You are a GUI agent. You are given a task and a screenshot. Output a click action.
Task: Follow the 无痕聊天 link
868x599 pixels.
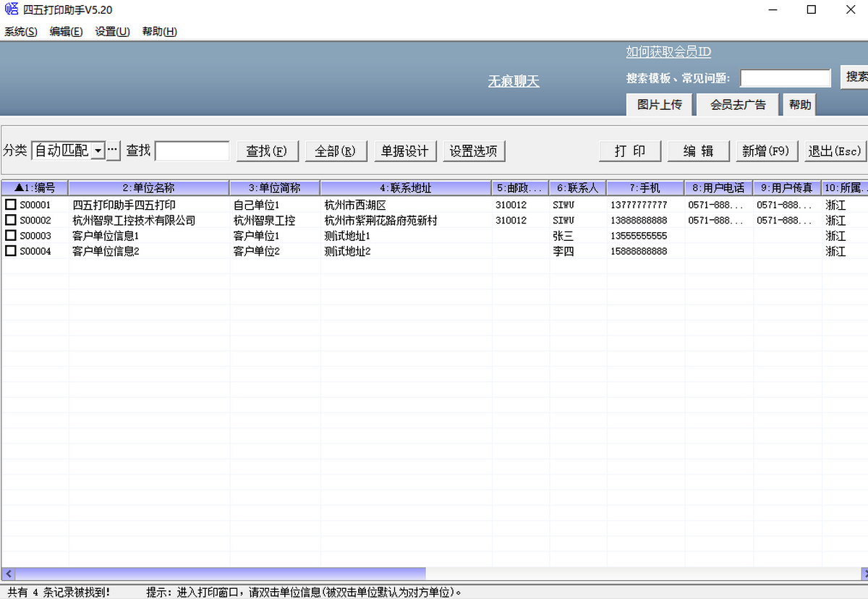click(514, 82)
